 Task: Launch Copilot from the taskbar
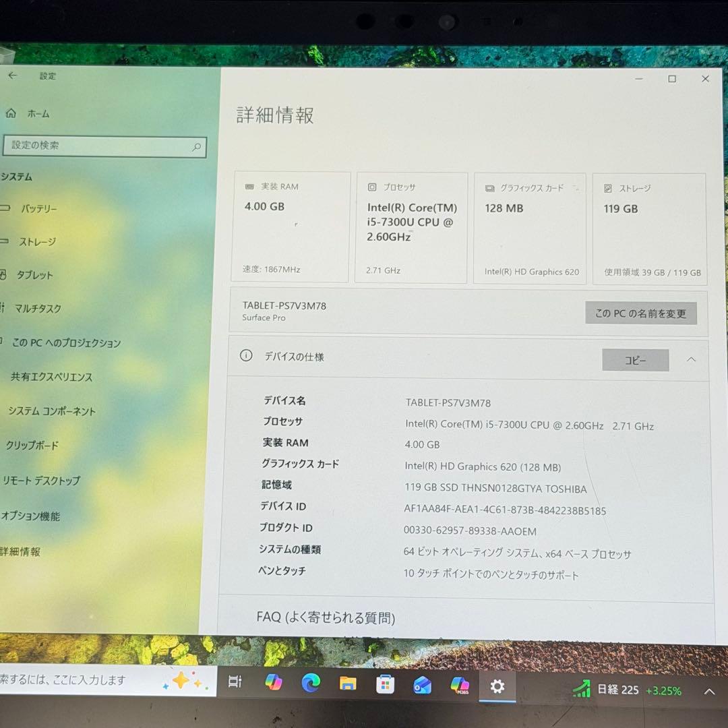[272, 684]
